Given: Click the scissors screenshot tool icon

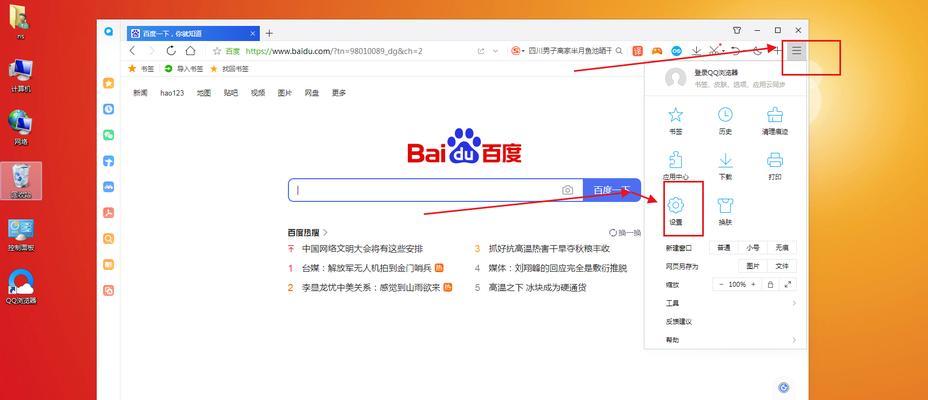Looking at the screenshot, I should pyautogui.click(x=715, y=51).
